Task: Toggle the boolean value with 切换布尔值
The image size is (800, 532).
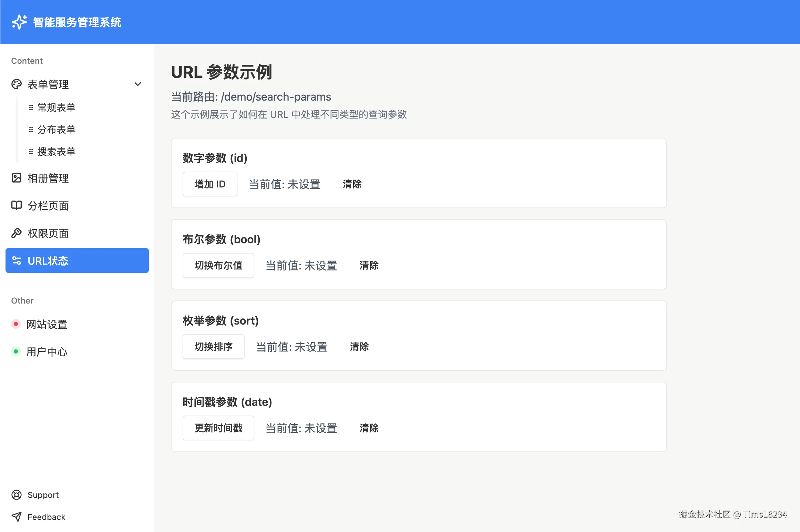Action: [218, 265]
